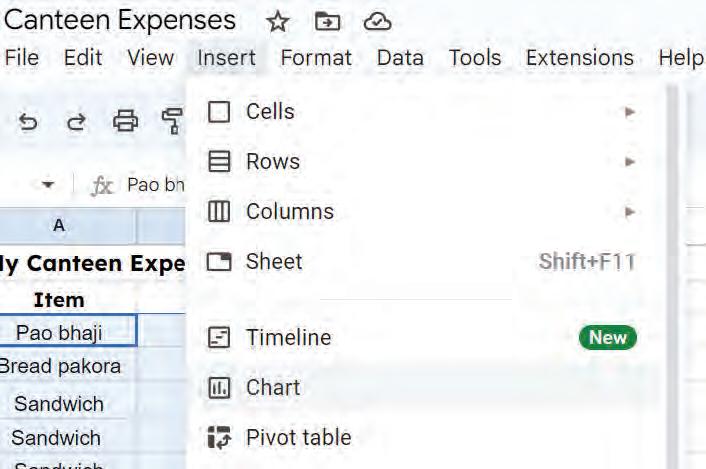Click the Chart icon in Insert menu
Viewport: 706px width, 469px height.
click(x=219, y=388)
